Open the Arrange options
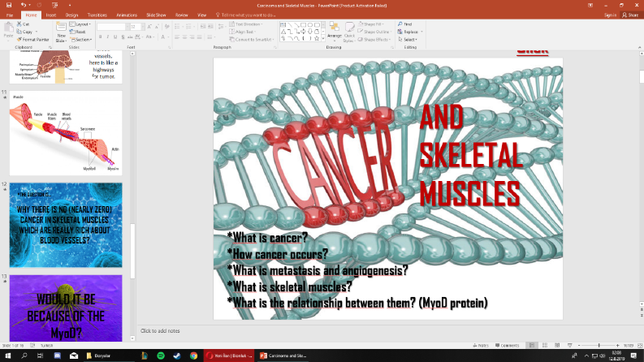The height and width of the screenshot is (362, 644). 335,32
